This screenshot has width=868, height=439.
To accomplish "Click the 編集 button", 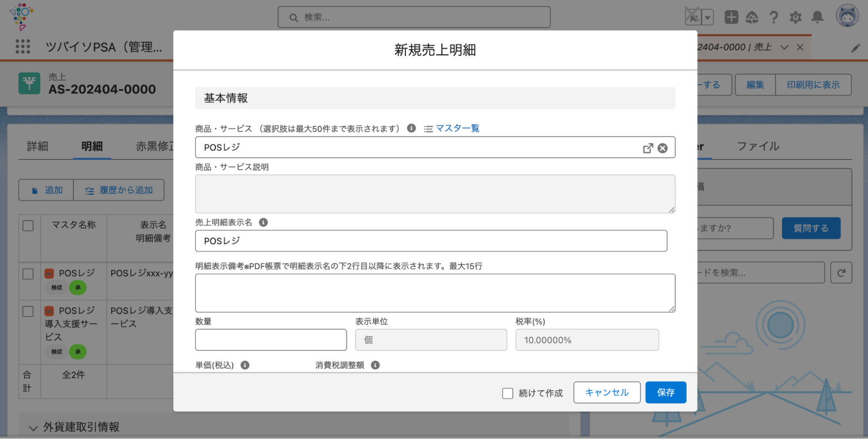I will click(x=755, y=85).
